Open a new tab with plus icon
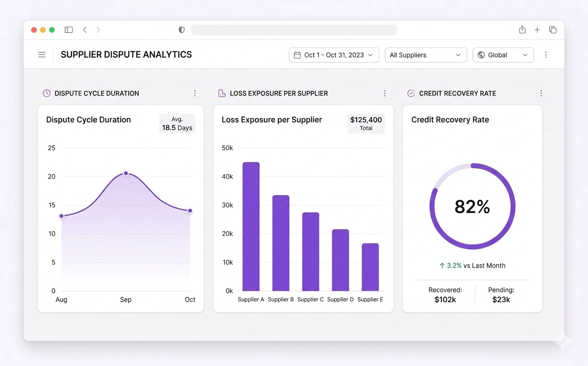Image resolution: width=588 pixels, height=366 pixels. click(537, 30)
